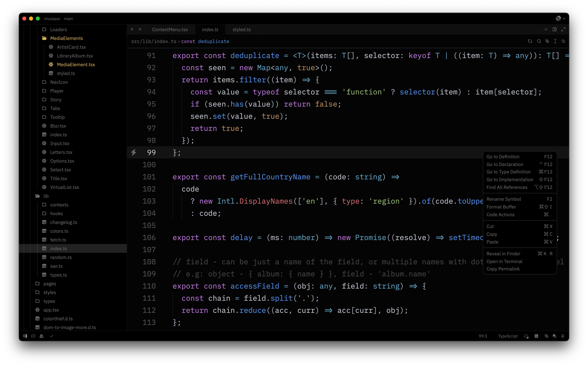Open notifications bell icon
The width and height of the screenshot is (588, 366).
563,336
